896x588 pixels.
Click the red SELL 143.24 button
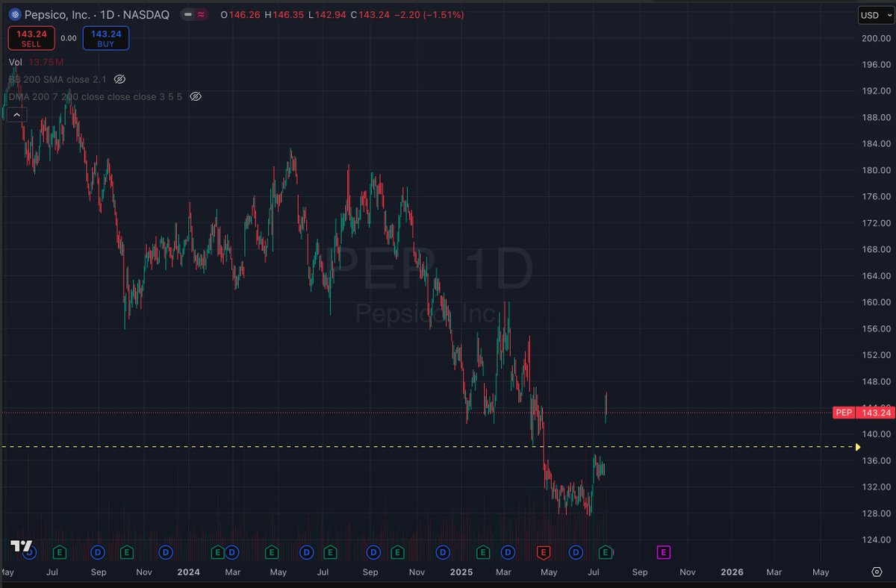[31, 38]
